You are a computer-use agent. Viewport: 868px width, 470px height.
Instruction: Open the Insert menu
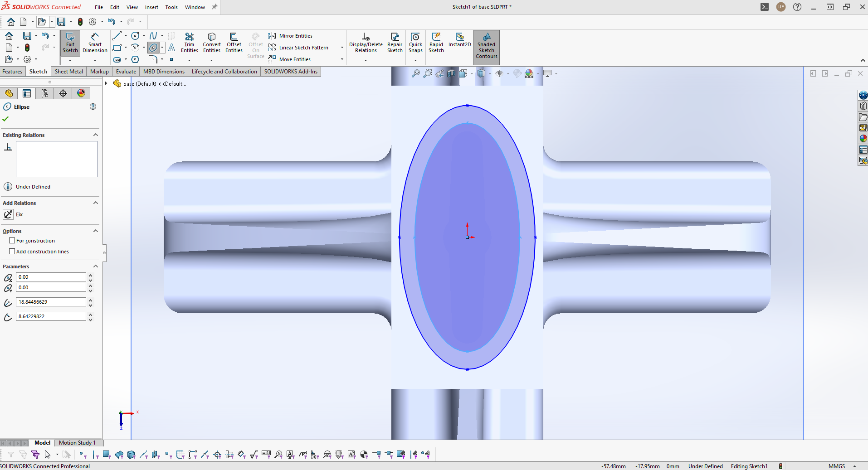tap(151, 7)
